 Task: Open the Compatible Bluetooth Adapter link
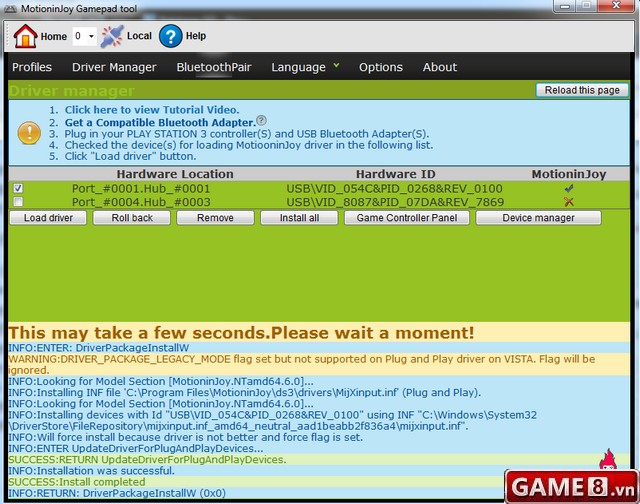tap(160, 122)
